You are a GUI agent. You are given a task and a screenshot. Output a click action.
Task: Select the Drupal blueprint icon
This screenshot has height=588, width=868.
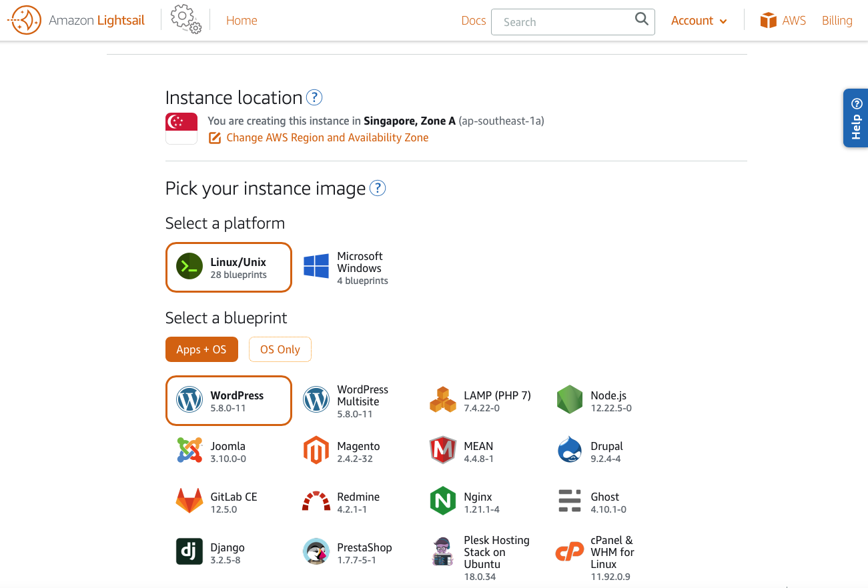[x=570, y=451]
